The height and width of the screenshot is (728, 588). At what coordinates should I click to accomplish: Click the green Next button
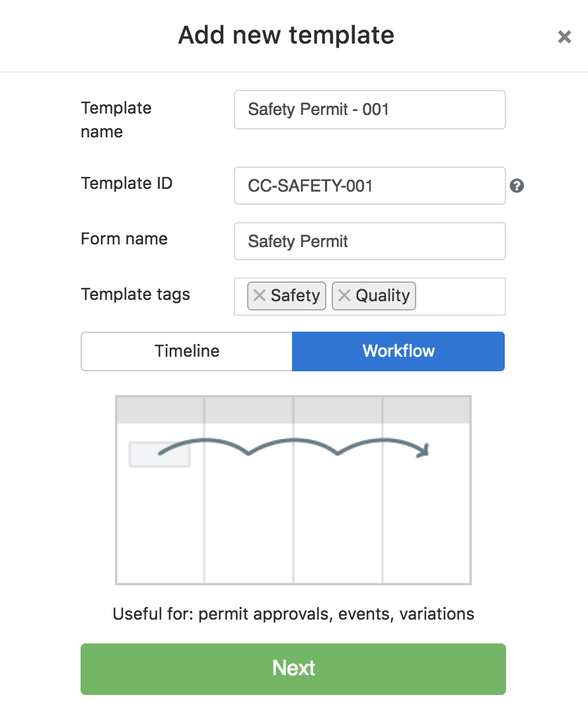[x=293, y=669]
